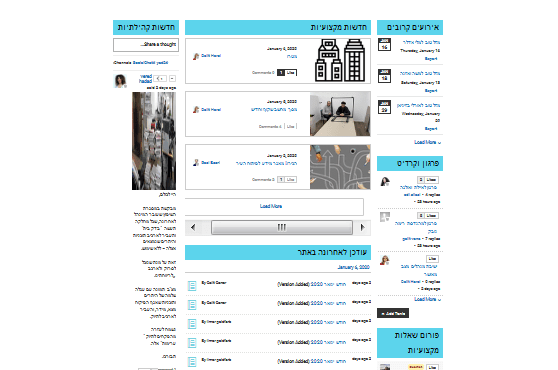The height and width of the screenshot is (370, 558).
Task: Like the first forum thread with 4 replies
Action: tap(431, 180)
